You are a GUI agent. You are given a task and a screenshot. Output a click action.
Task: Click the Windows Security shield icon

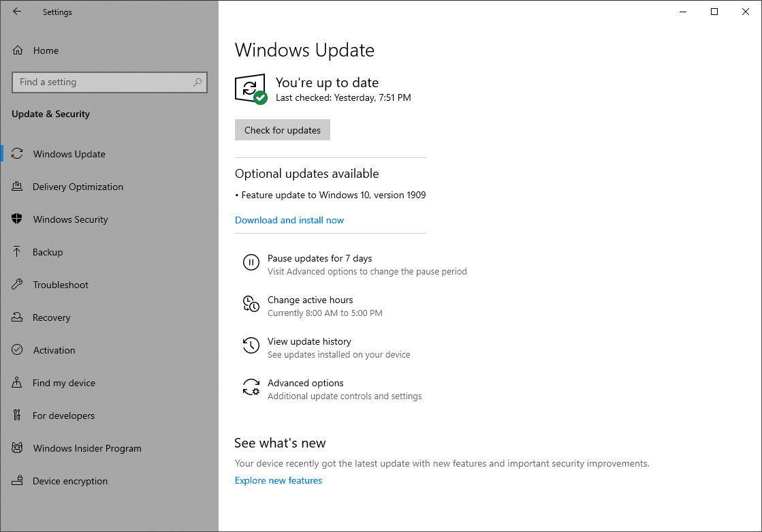point(17,219)
